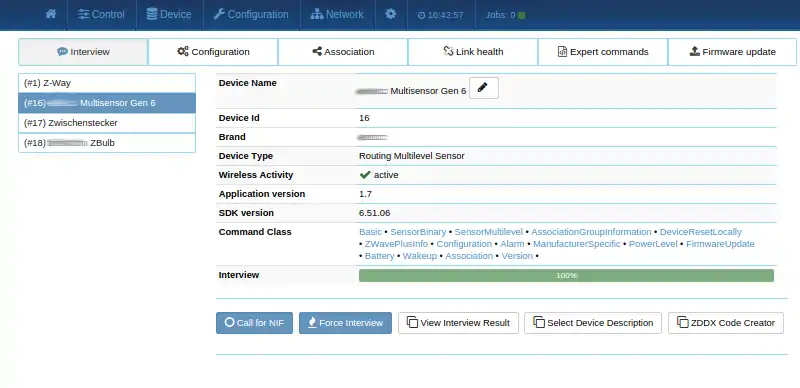Click the Device Id value 16
Screen dimensions: 800x388
pyautogui.click(x=364, y=118)
